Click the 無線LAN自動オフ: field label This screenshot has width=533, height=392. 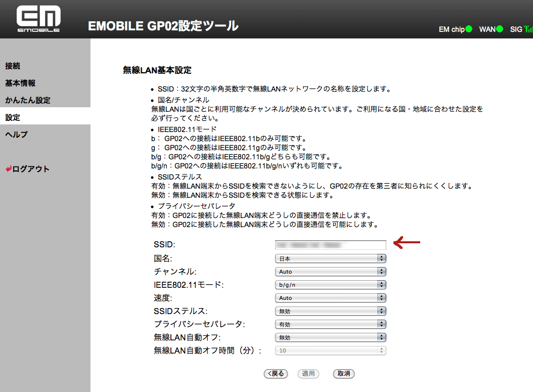coord(187,337)
